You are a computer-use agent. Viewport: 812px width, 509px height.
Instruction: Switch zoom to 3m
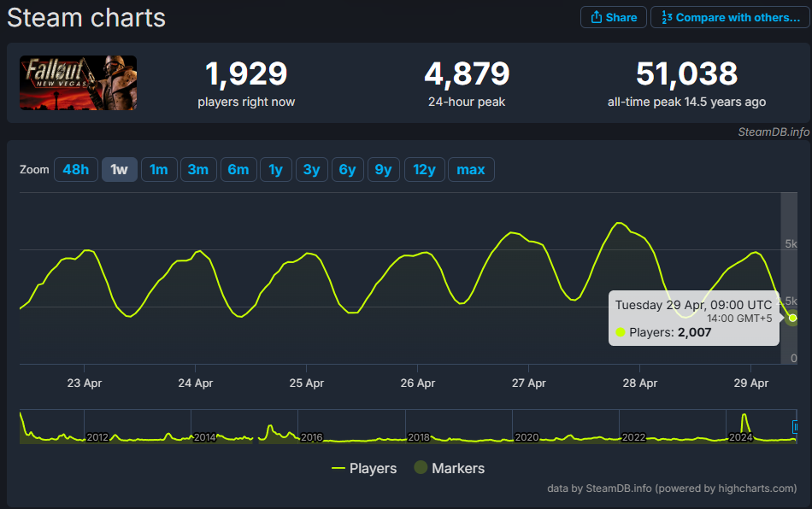[198, 170]
